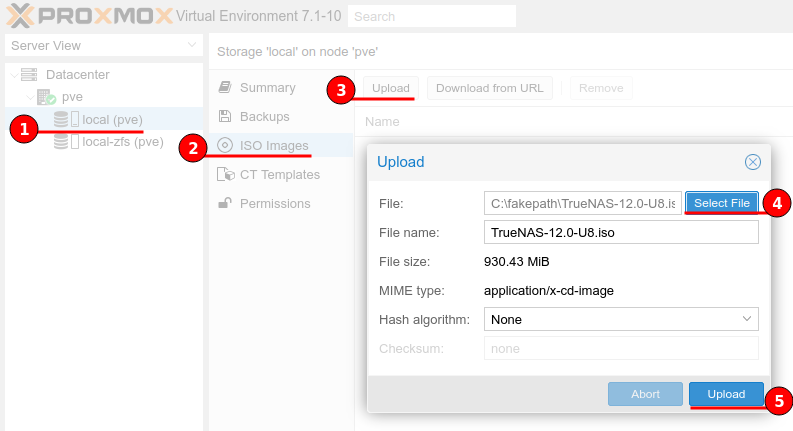Click the Backups floppy disk icon

pos(225,116)
